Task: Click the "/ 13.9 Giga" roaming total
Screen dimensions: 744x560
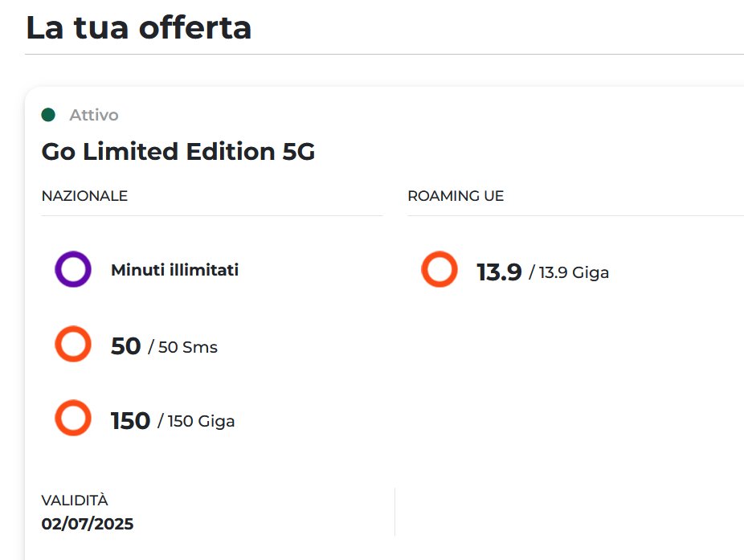Action: (569, 273)
